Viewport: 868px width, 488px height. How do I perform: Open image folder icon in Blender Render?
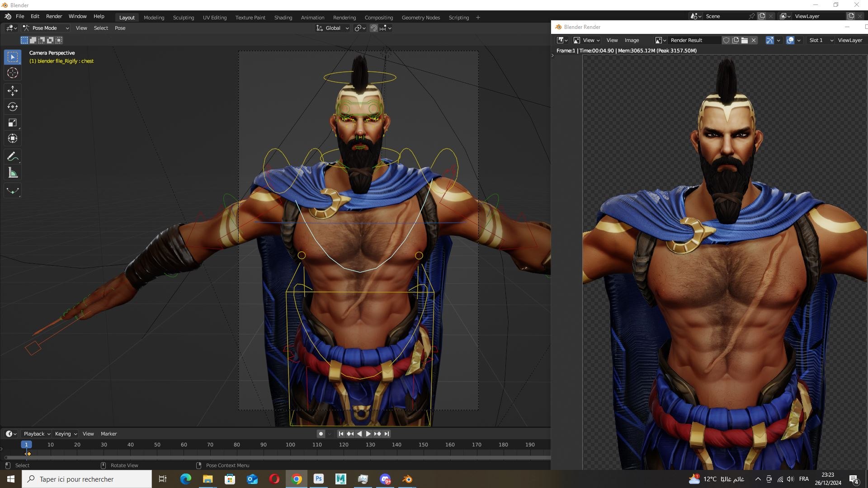click(x=745, y=40)
